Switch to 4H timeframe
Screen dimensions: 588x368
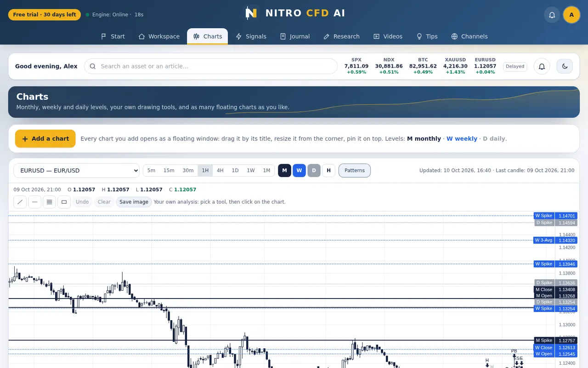click(x=220, y=171)
